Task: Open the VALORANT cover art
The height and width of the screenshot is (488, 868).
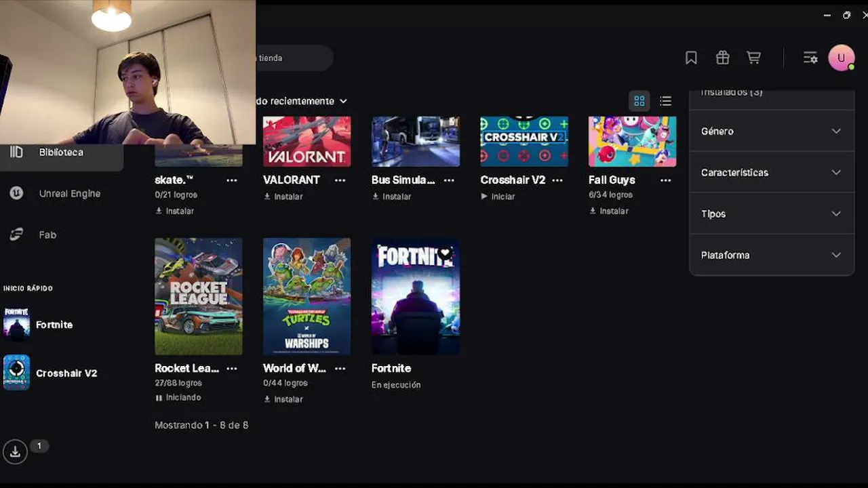Action: click(x=307, y=142)
